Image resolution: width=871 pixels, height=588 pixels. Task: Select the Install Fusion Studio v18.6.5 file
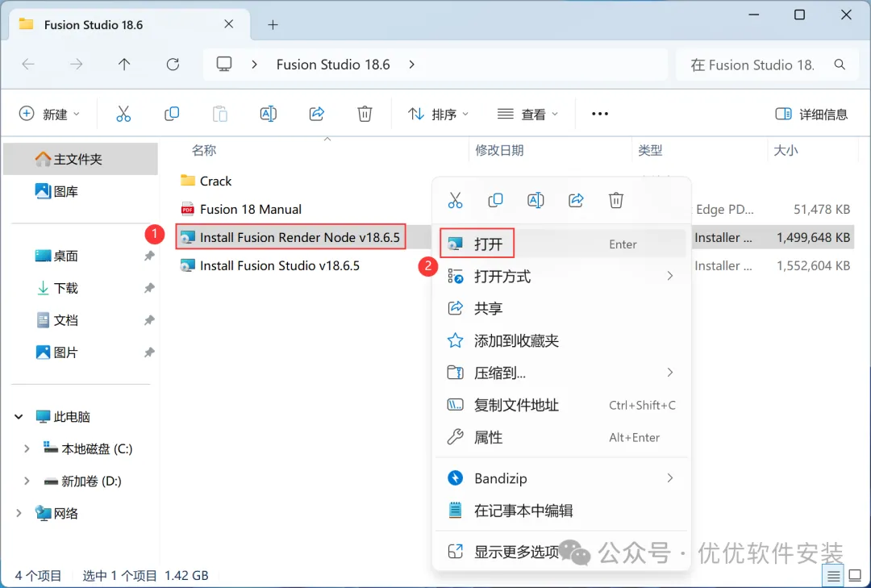(280, 265)
